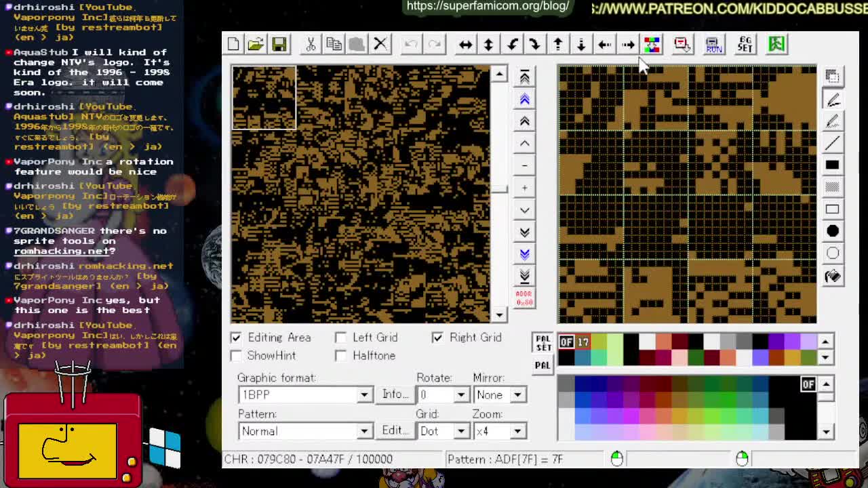Rotate tile clockwise with right curved arrow
The image size is (868, 488).
(x=535, y=45)
